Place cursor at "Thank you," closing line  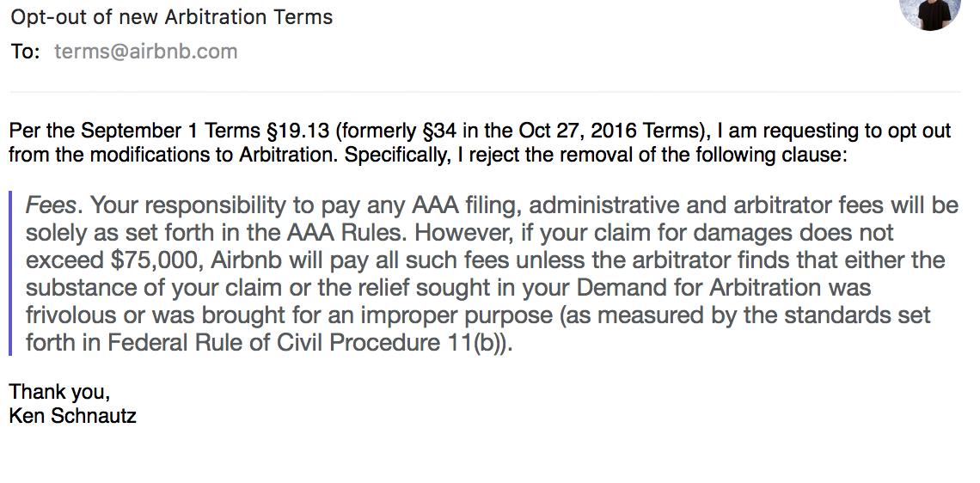59,393
